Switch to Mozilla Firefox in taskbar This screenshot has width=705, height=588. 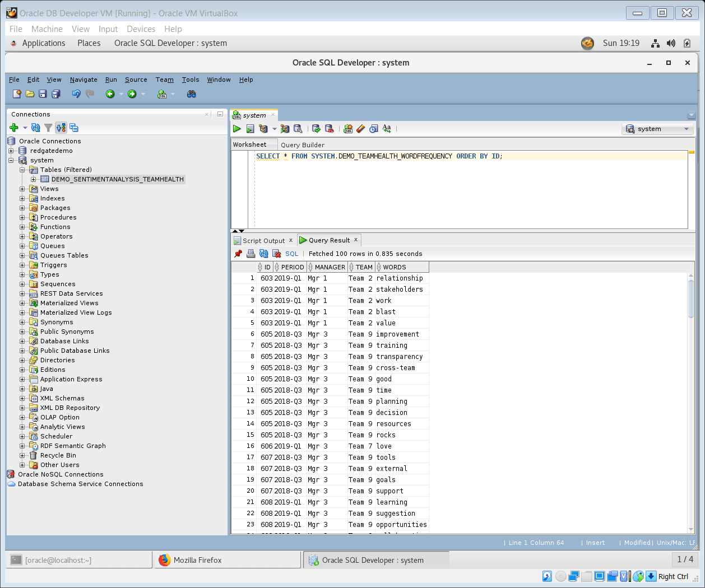coord(228,560)
